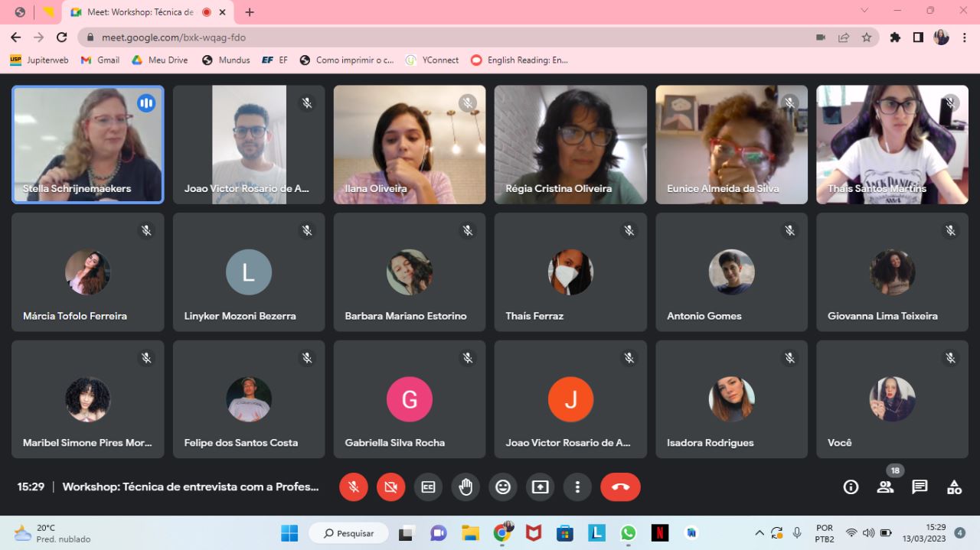Turn on your camera

pyautogui.click(x=390, y=487)
